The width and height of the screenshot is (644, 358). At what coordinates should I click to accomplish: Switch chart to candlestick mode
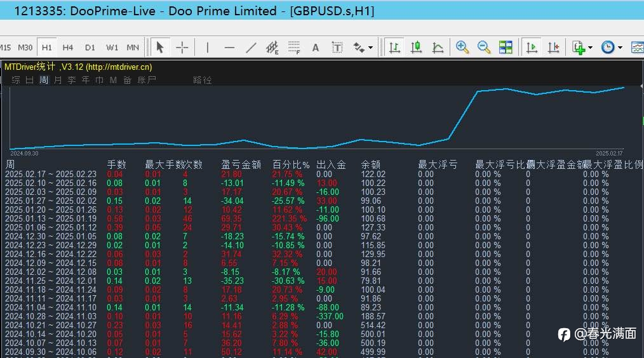tap(416, 48)
